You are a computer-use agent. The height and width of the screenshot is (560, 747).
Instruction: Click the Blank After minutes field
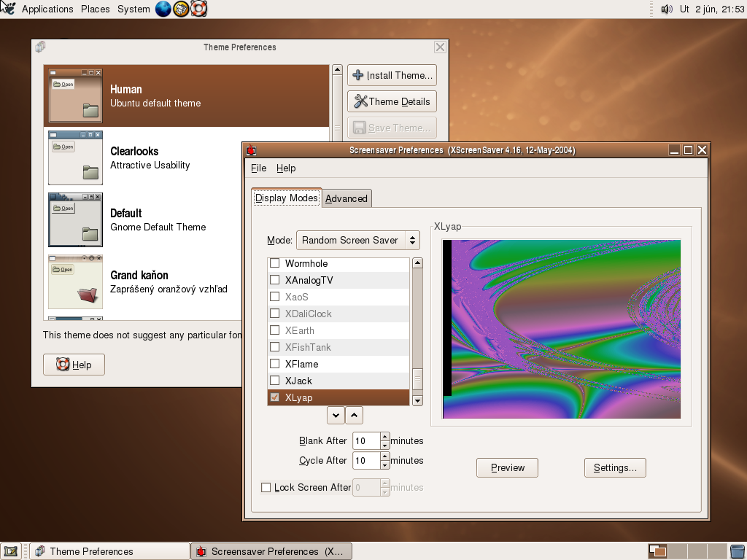point(366,441)
